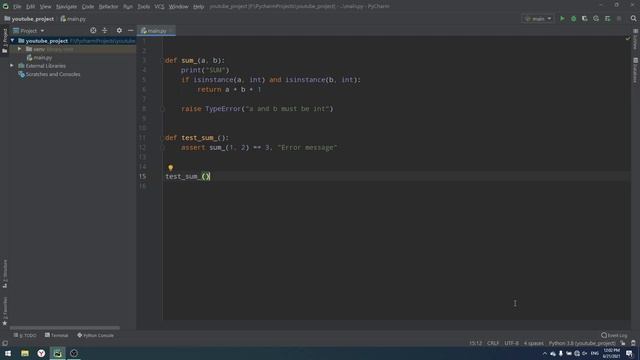The width and height of the screenshot is (640, 360).
Task: Click Python 3.8 interpreter in status bar
Action: [x=582, y=343]
